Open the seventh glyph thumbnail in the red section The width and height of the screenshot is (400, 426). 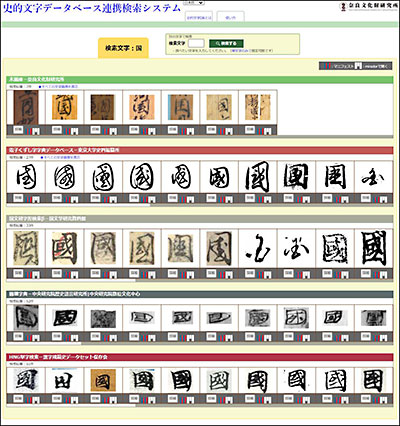(258, 177)
